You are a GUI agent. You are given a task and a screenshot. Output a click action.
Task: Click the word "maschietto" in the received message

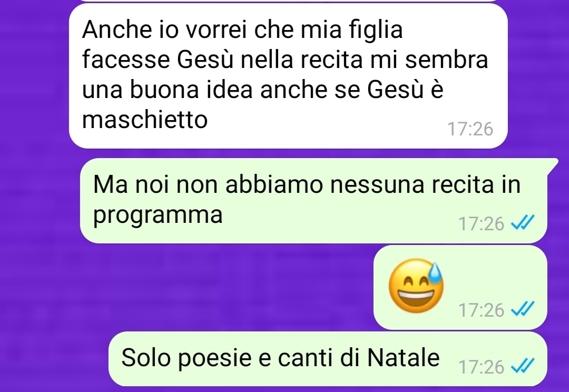145,120
